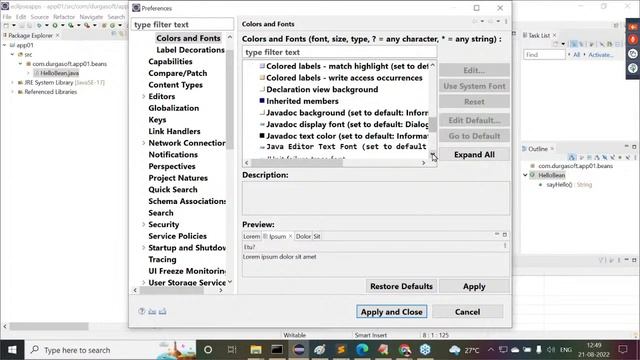Select Inherited members color swatch
The image size is (640, 360).
tap(262, 100)
